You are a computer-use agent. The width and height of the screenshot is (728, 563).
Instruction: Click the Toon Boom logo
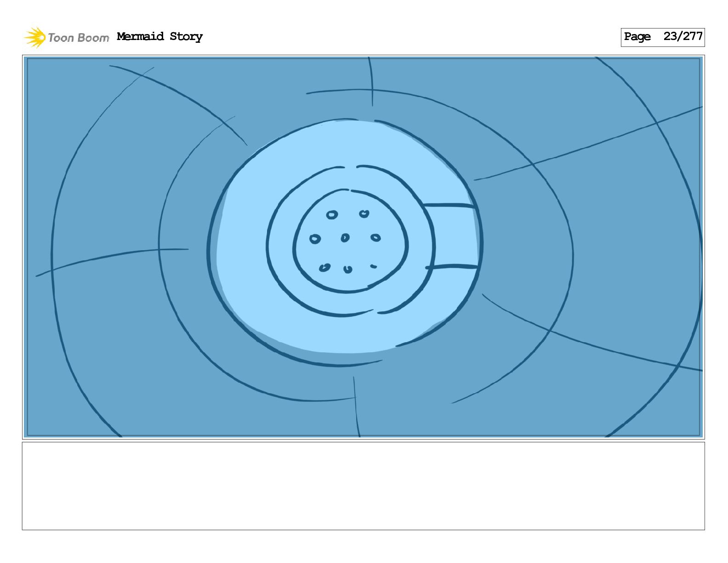67,37
